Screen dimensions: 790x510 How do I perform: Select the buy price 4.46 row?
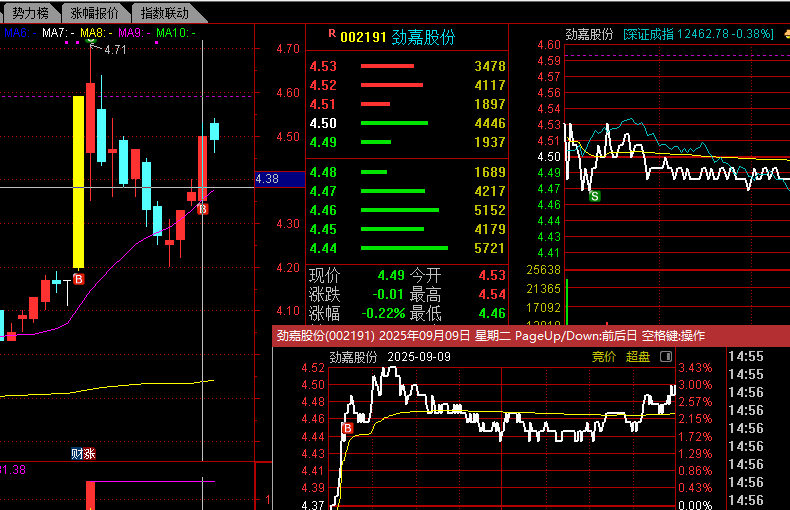point(407,210)
